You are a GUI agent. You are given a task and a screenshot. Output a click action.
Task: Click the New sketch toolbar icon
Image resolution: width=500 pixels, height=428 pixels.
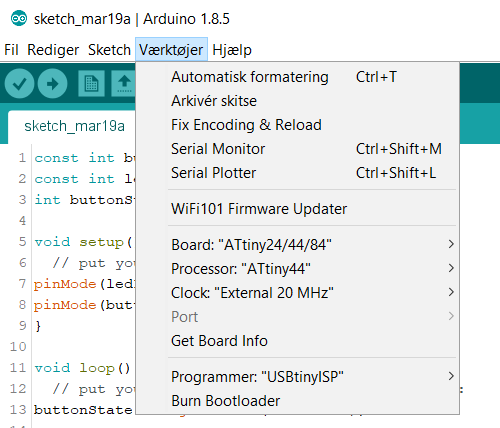(x=91, y=83)
